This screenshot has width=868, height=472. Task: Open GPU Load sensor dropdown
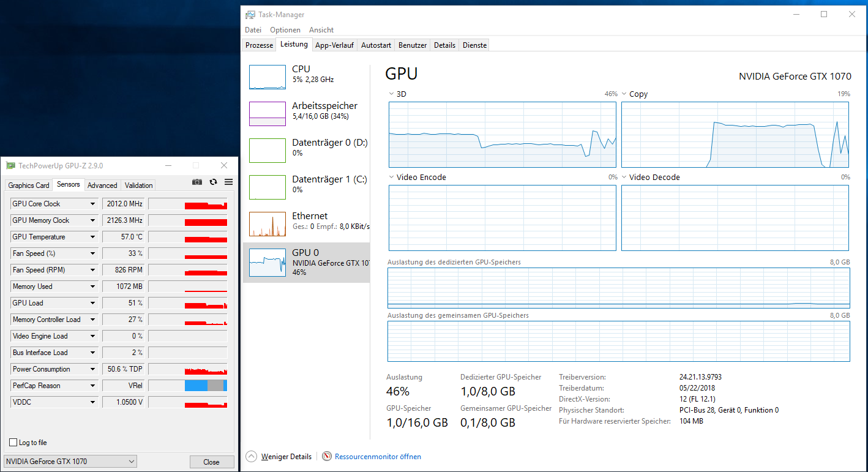click(x=92, y=303)
